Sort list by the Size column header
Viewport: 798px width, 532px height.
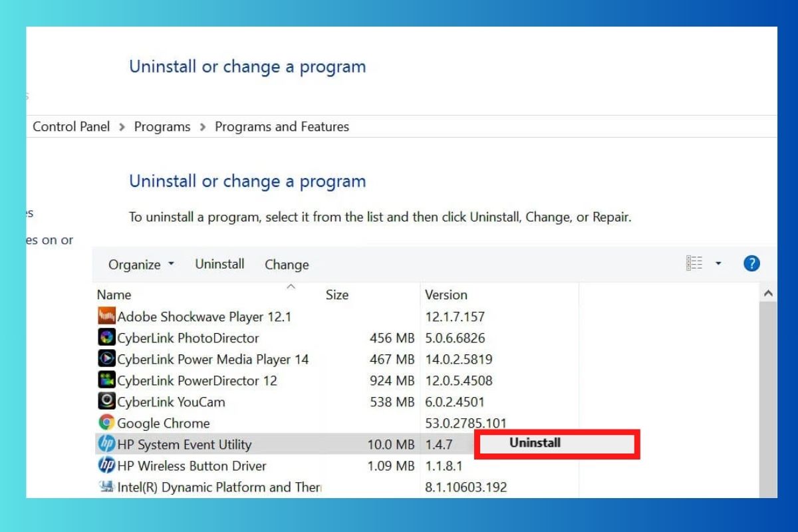(x=337, y=295)
